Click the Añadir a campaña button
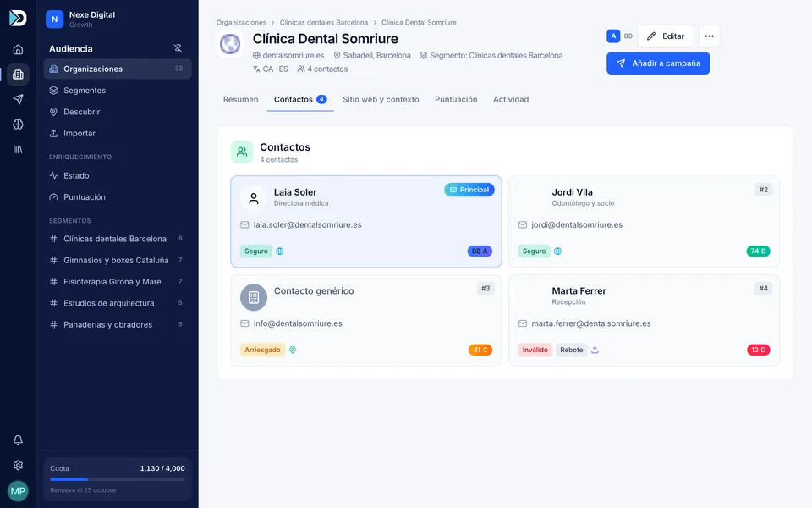Viewport: 812px width, 508px height. click(x=658, y=63)
